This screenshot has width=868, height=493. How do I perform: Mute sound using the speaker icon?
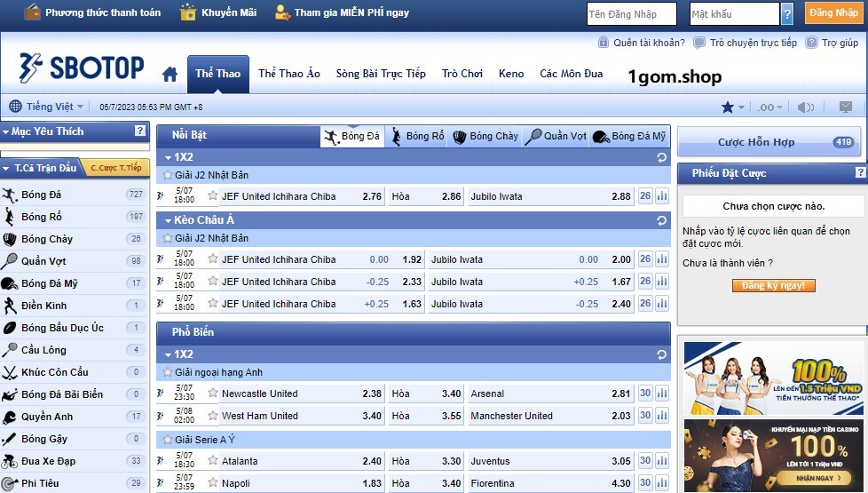click(x=805, y=107)
